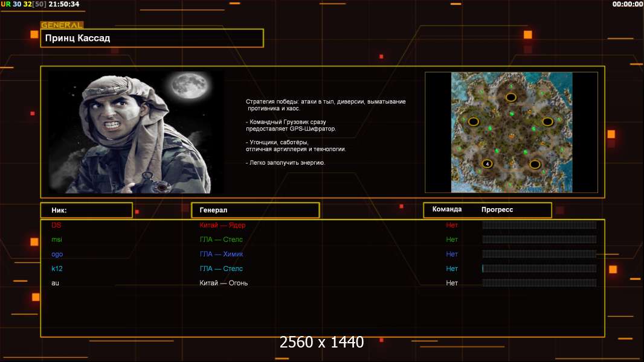
Task: Click the loading progress bar for au
Action: 539,283
